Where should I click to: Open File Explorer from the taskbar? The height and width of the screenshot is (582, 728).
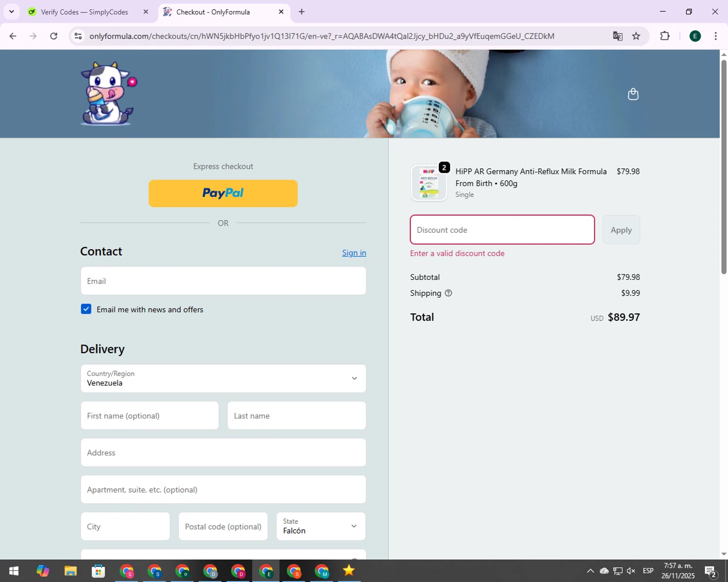(x=70, y=571)
